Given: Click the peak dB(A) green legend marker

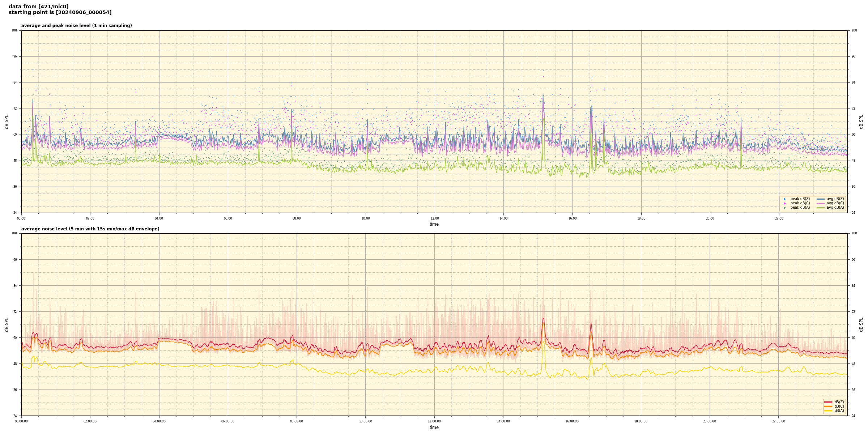Looking at the screenshot, I should (x=784, y=208).
